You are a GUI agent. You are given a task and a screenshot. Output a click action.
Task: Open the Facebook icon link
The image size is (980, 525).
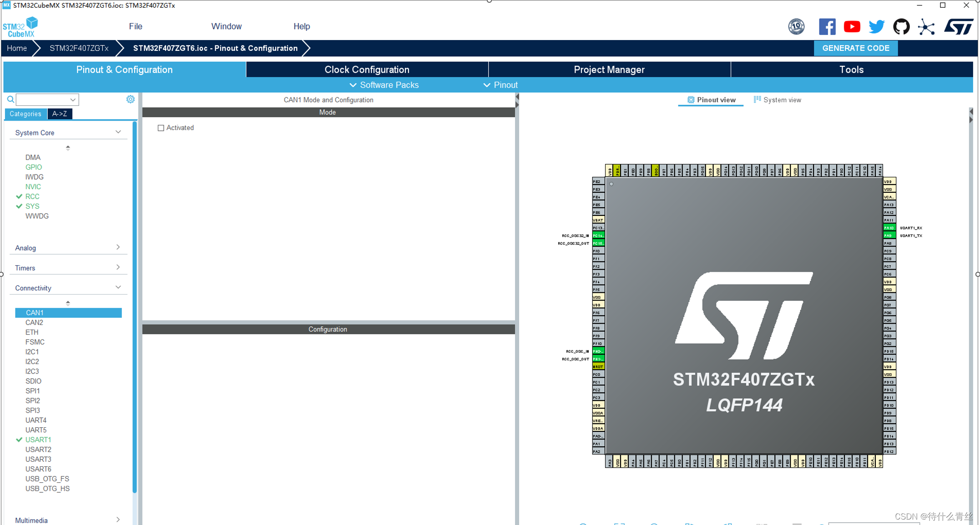click(827, 26)
